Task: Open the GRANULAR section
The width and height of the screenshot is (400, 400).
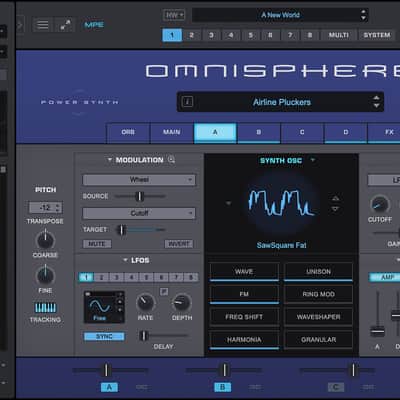Action: coord(318,340)
